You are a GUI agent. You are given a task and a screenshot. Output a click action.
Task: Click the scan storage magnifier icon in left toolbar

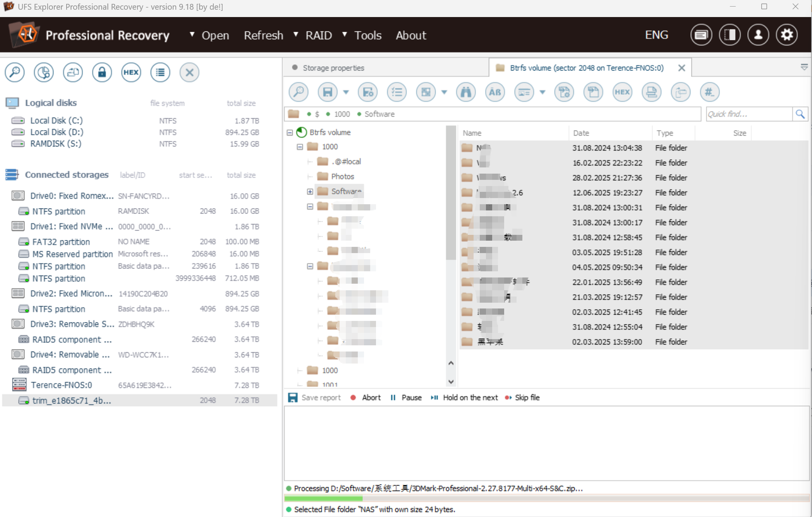(15, 72)
